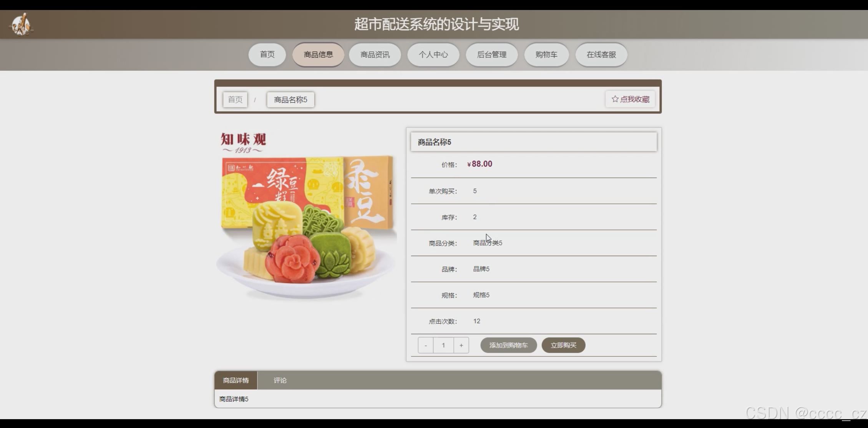Open 在线客服 chat navigation item

[x=601, y=55]
